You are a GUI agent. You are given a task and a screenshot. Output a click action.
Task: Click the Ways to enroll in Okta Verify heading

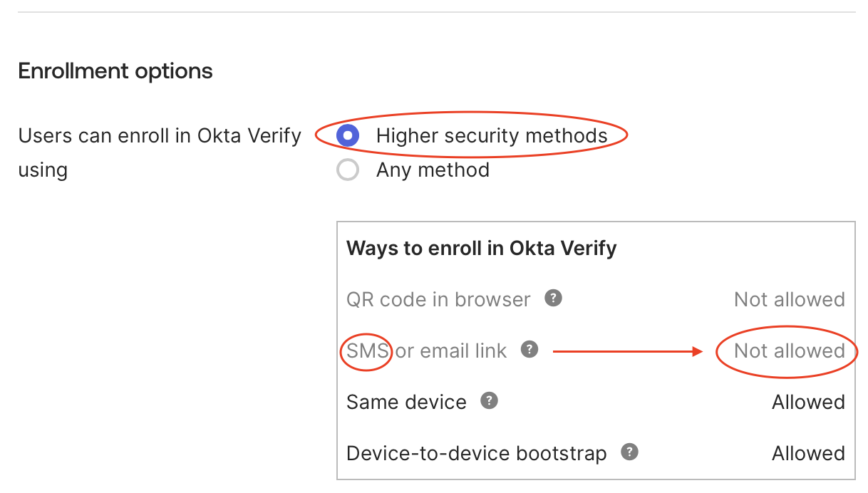point(481,248)
